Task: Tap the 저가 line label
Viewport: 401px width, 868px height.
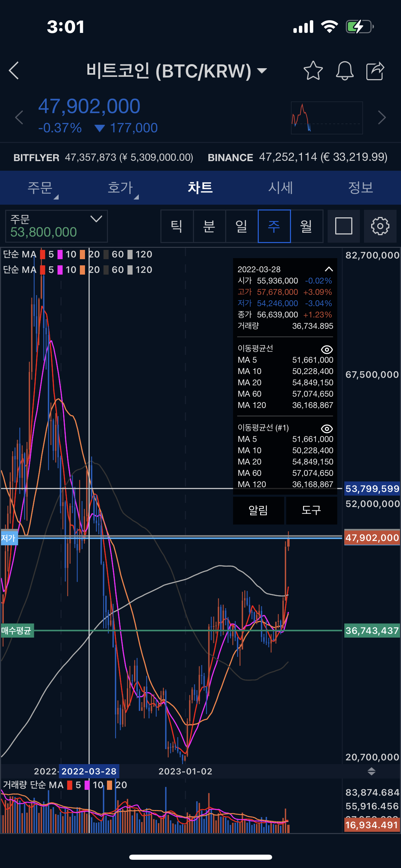Action: pos(9,538)
